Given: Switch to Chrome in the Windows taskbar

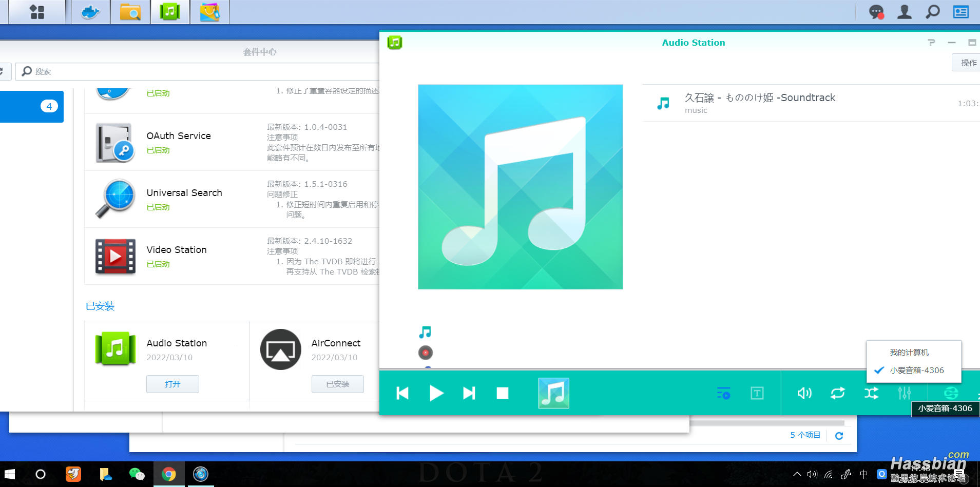Looking at the screenshot, I should 168,474.
